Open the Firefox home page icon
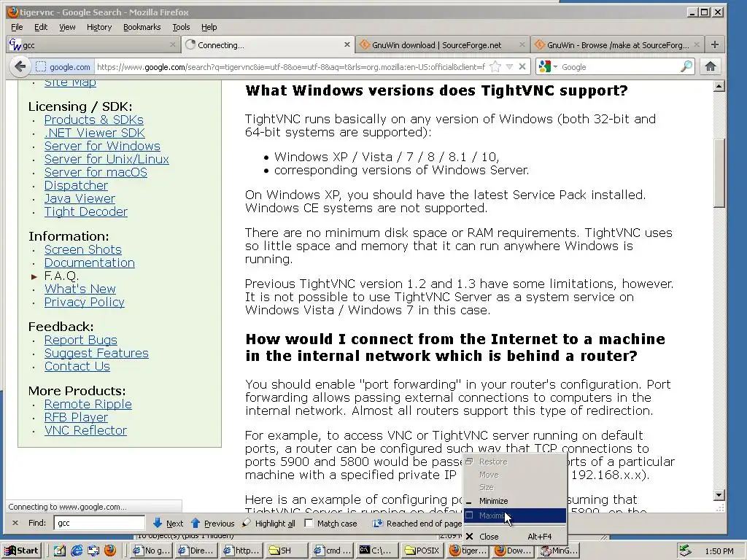 (711, 66)
